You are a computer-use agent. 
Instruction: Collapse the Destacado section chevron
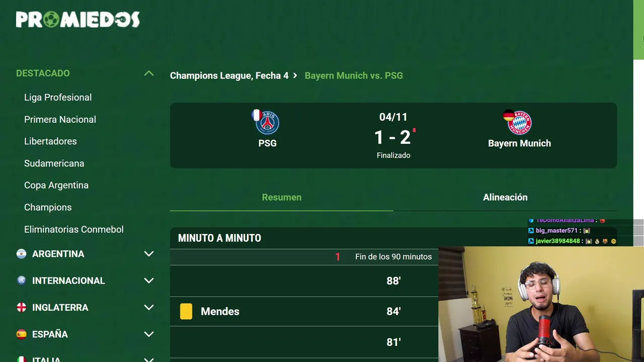pyautogui.click(x=149, y=73)
